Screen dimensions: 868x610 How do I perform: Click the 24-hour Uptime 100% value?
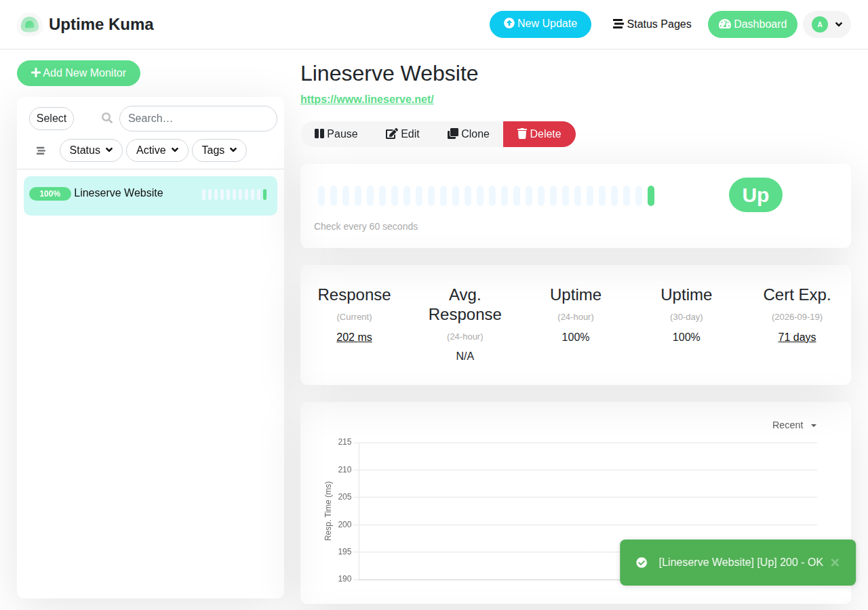(x=576, y=338)
